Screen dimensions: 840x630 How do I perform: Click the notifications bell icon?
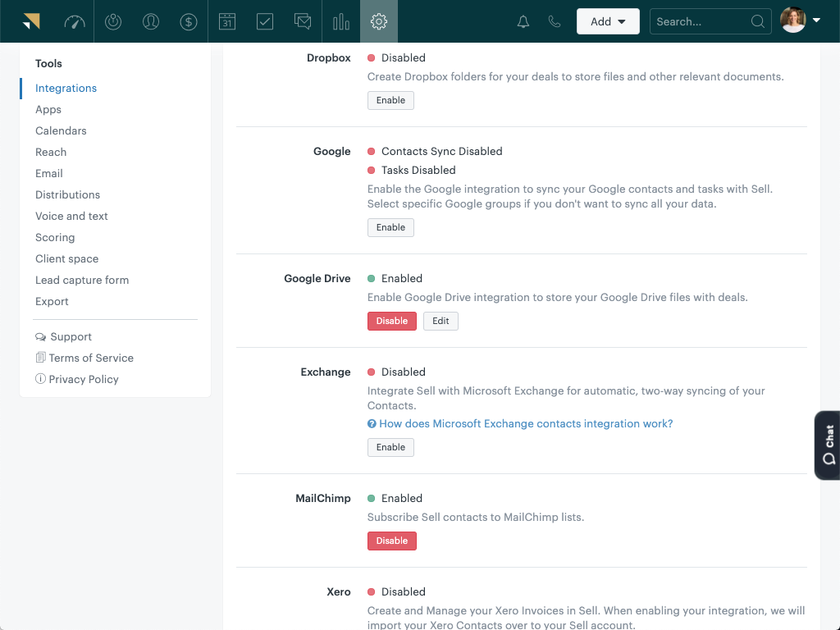[523, 21]
